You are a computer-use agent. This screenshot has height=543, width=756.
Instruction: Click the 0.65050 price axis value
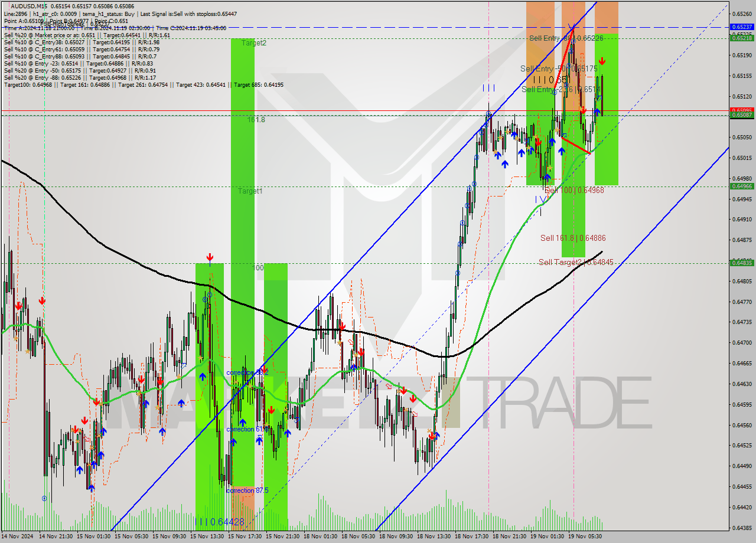[742, 138]
